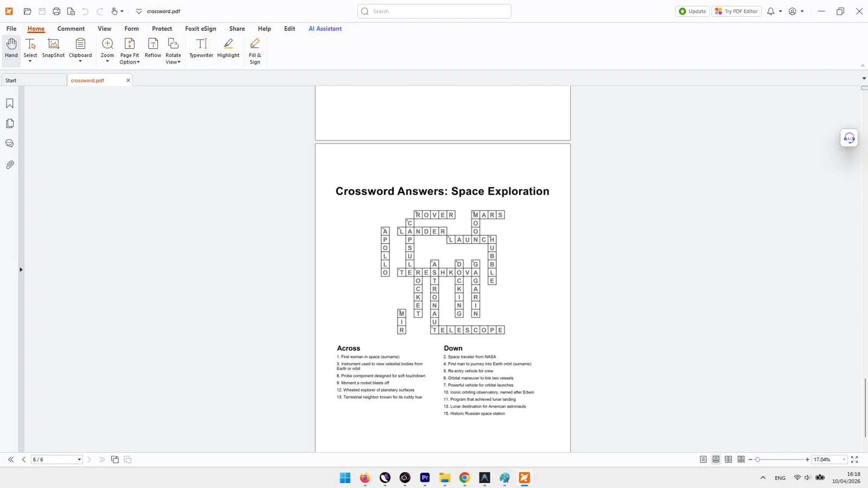
Task: Open the Attachments panel paperclip
Action: tap(10, 165)
